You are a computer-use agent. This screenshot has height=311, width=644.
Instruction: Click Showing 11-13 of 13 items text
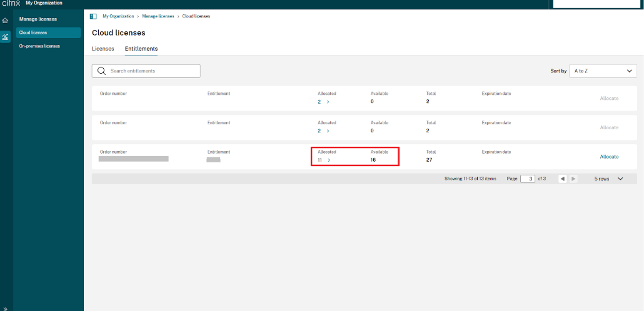point(470,179)
